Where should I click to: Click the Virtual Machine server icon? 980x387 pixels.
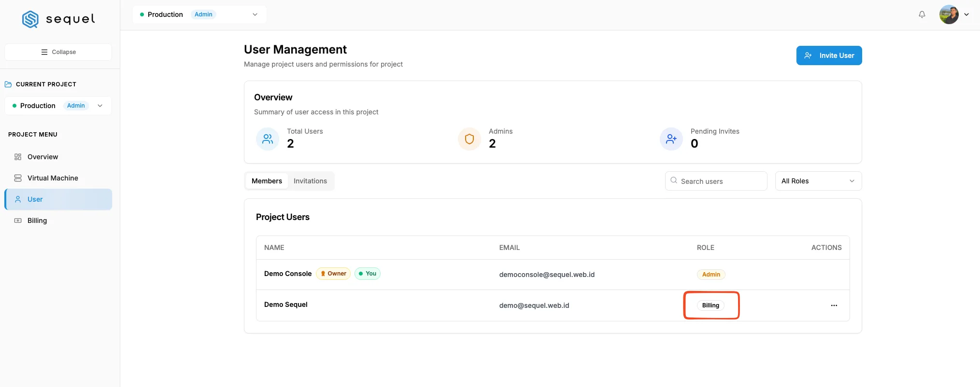click(18, 178)
